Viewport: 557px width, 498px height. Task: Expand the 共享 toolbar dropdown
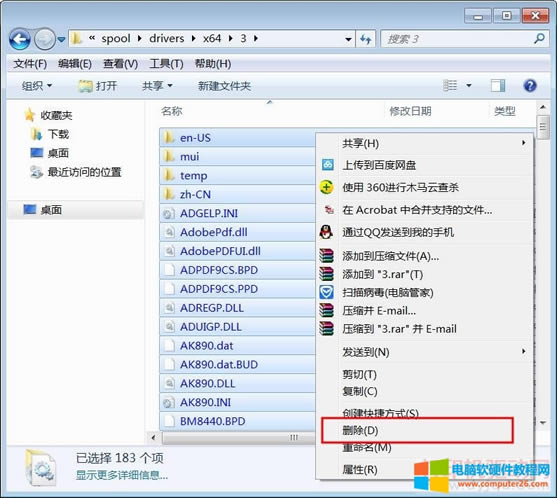tap(157, 86)
